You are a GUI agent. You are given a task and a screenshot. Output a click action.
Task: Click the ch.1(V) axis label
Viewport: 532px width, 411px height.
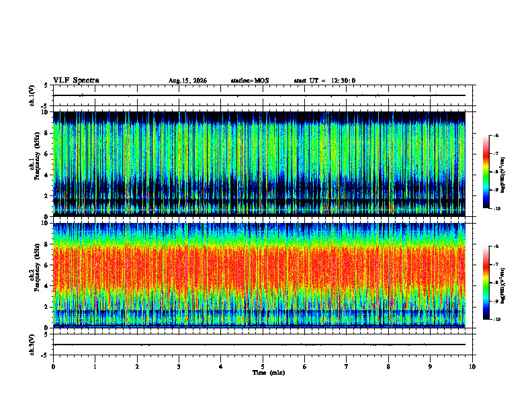coord(32,95)
